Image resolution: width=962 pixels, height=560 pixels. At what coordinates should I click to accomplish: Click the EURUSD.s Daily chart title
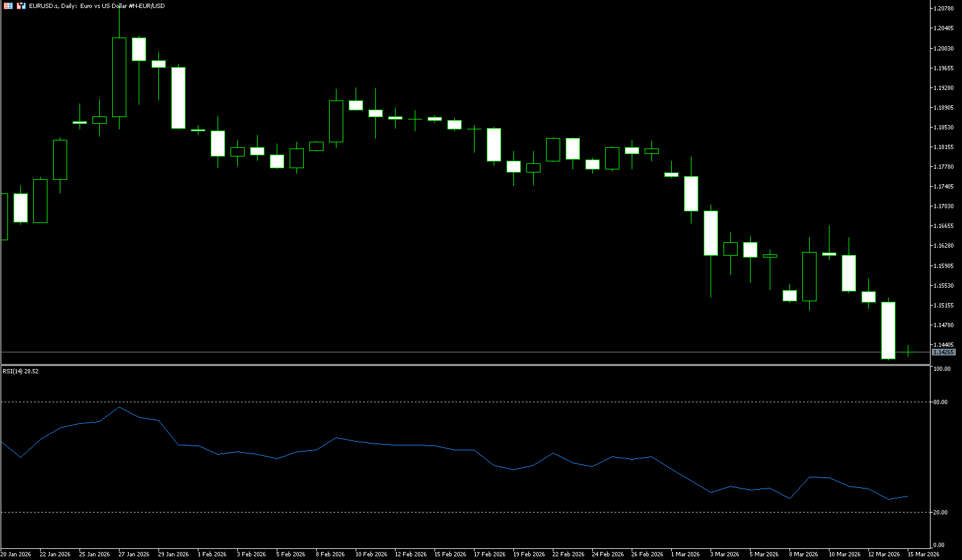[97, 6]
